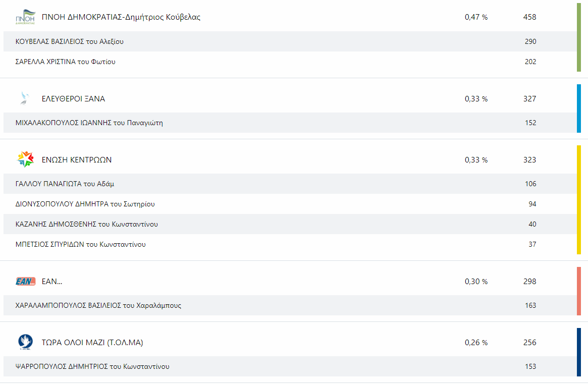The width and height of the screenshot is (588, 384).
Task: Open the ΕΛΕΥΘΕΡΟΙ ΞΑΝΑ party title
Action: pos(73,98)
